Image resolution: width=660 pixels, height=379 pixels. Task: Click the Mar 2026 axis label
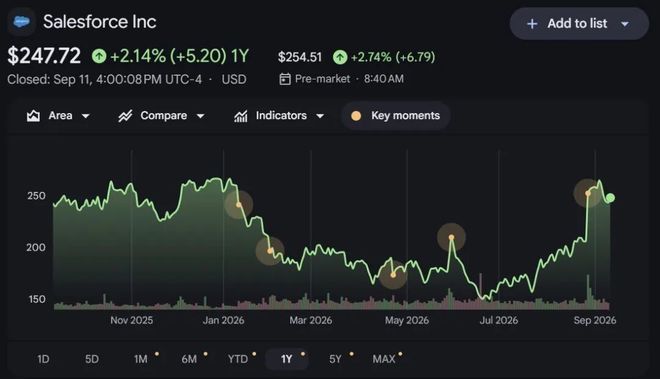(x=311, y=320)
